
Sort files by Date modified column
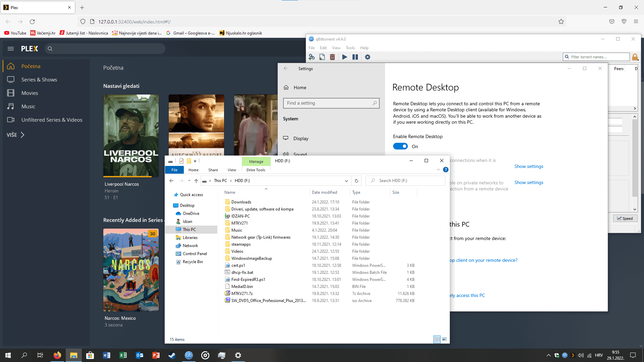(324, 192)
